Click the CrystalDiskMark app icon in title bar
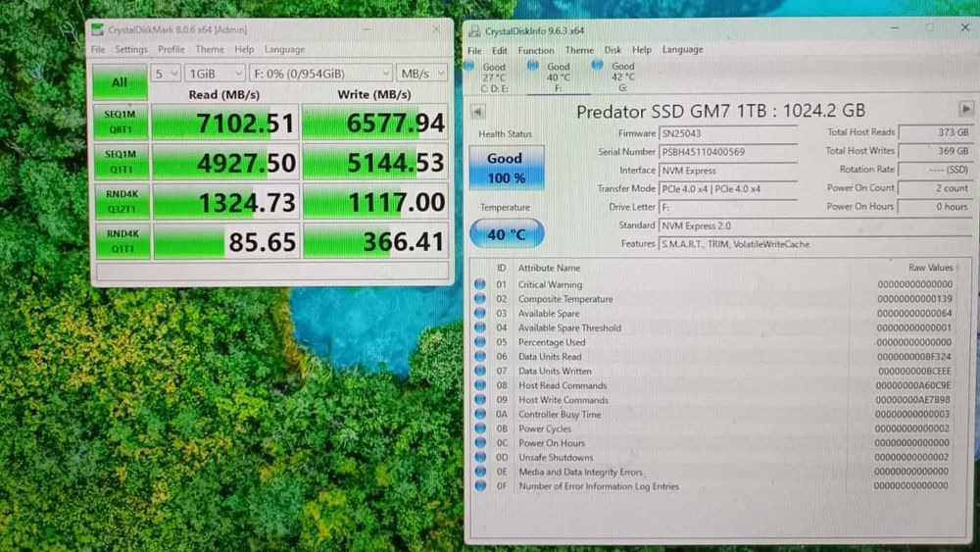This screenshot has width=980, height=552. pos(97,29)
